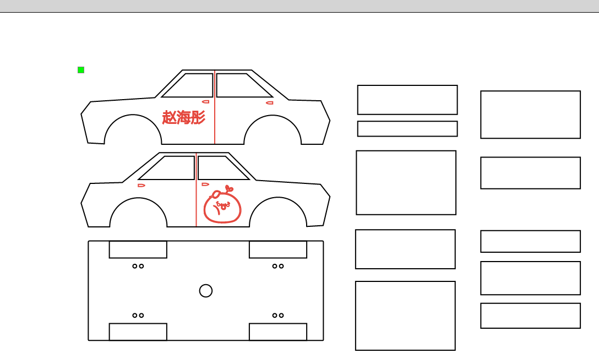Select the upper car body outline at its hood
599x364 pixels.
click(x=123, y=100)
